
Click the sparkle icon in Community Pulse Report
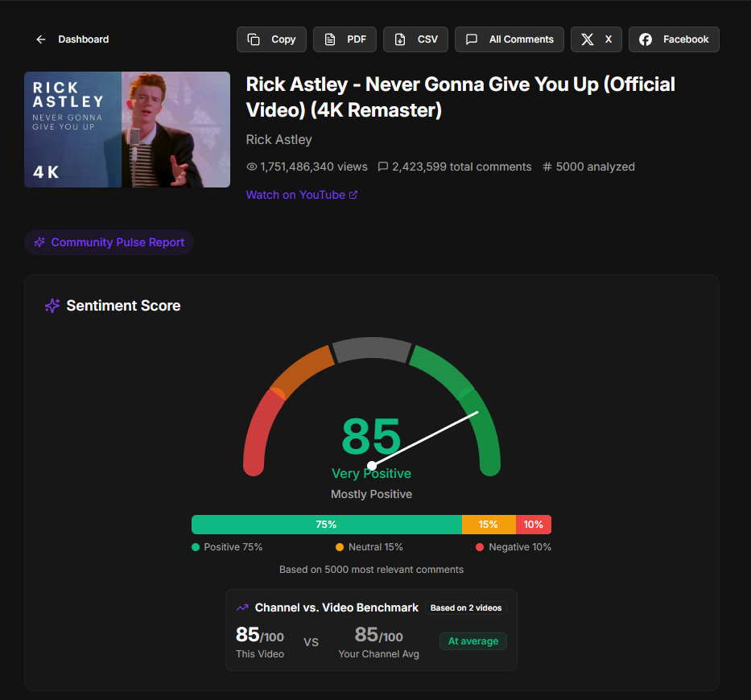[x=39, y=242]
